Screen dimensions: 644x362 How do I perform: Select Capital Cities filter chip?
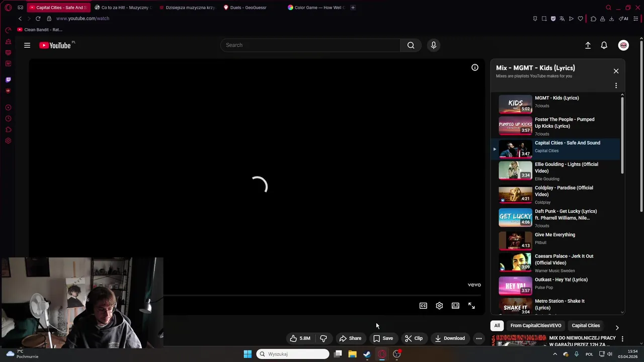pyautogui.click(x=586, y=325)
